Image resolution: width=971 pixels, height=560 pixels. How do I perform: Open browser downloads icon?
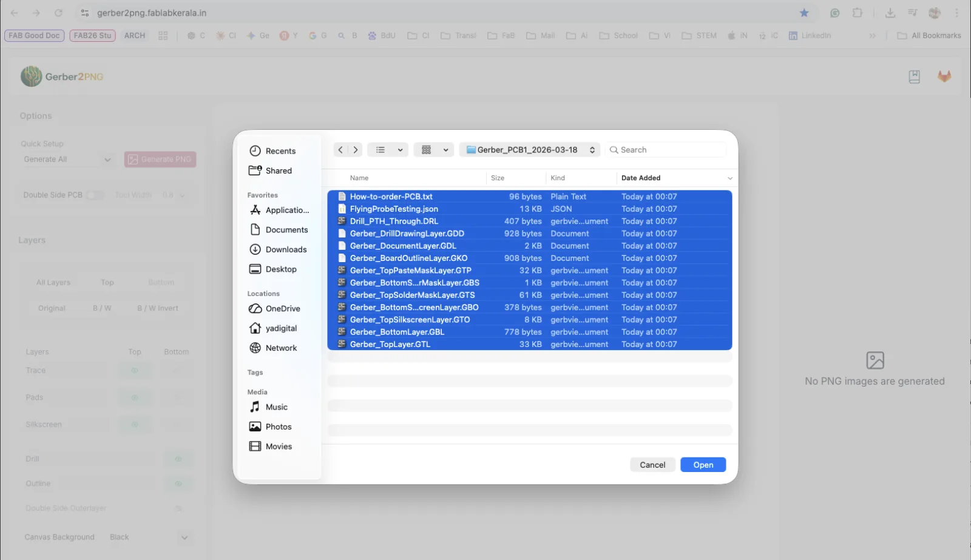pos(890,13)
